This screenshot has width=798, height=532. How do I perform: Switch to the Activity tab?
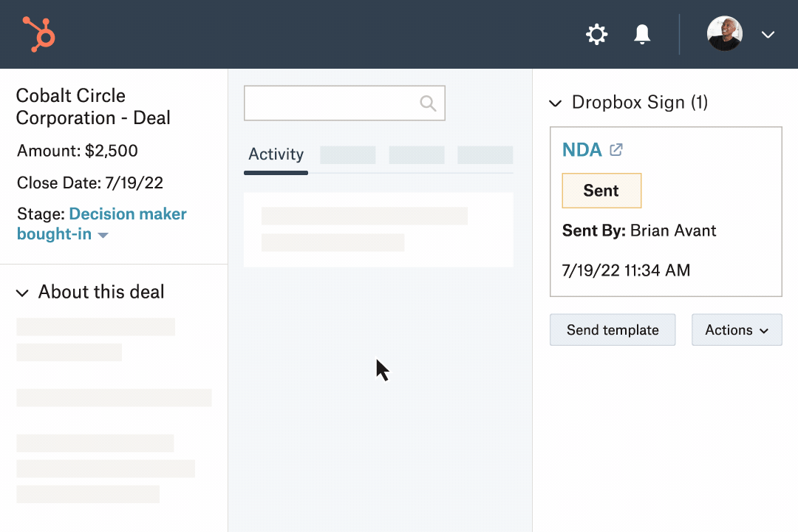click(276, 154)
